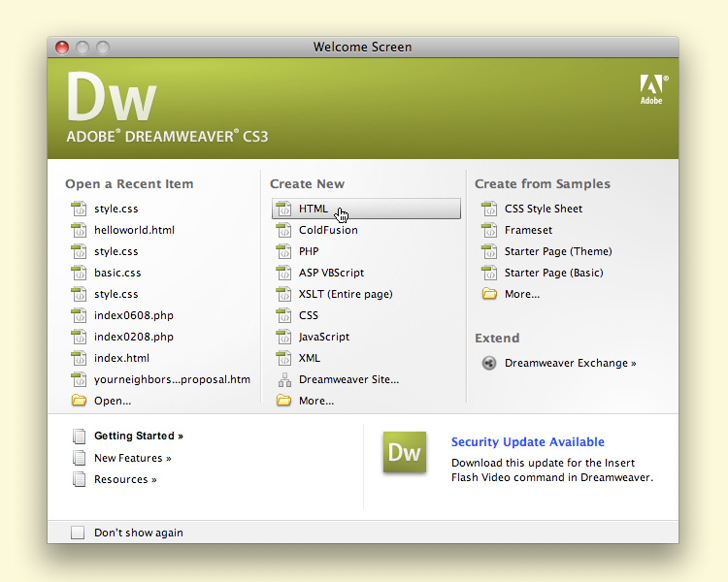Click the Getting Started page icon
Screen dimensions: 728x582
click(x=79, y=436)
